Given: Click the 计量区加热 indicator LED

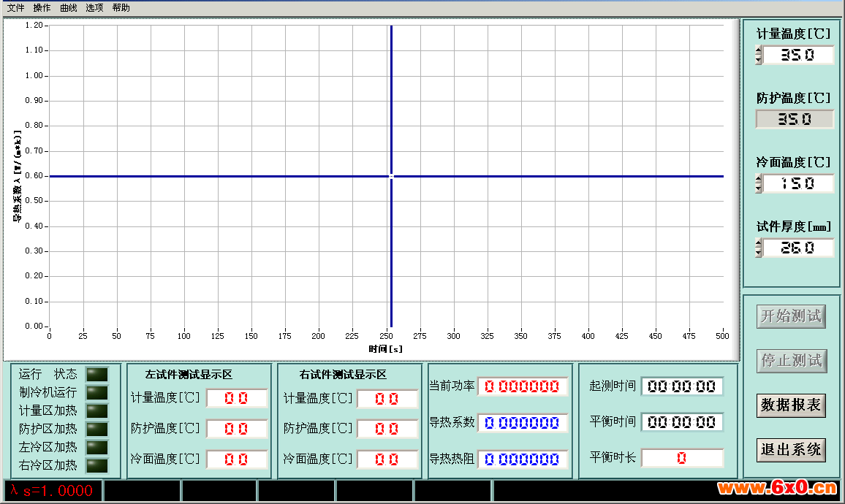Looking at the screenshot, I should tap(96, 411).
